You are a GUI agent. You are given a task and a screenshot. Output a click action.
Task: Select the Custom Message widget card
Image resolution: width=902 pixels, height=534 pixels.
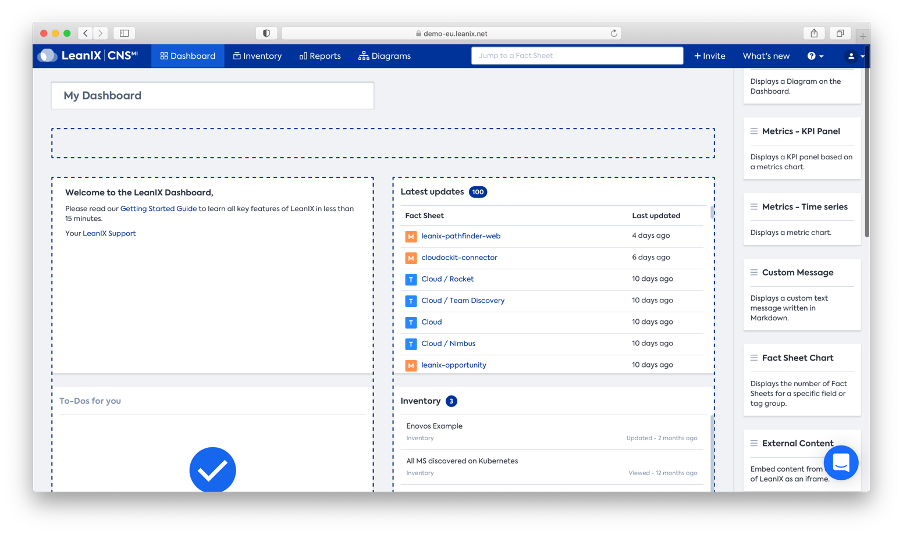tap(802, 295)
